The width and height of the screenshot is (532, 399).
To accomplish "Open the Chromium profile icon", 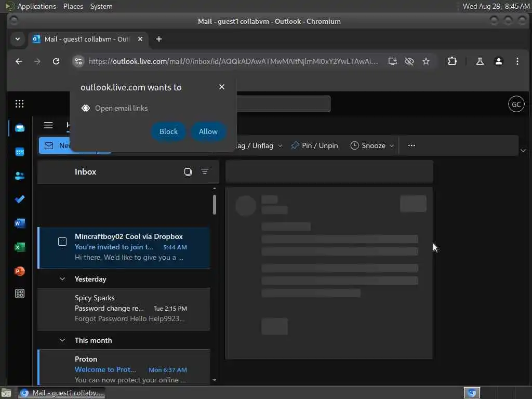I will coord(498,61).
